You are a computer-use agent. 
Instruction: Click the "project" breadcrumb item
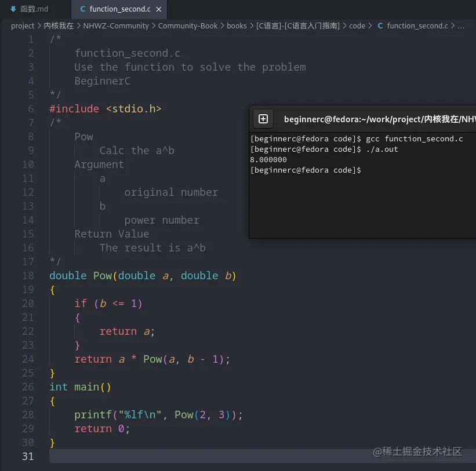tap(23, 25)
